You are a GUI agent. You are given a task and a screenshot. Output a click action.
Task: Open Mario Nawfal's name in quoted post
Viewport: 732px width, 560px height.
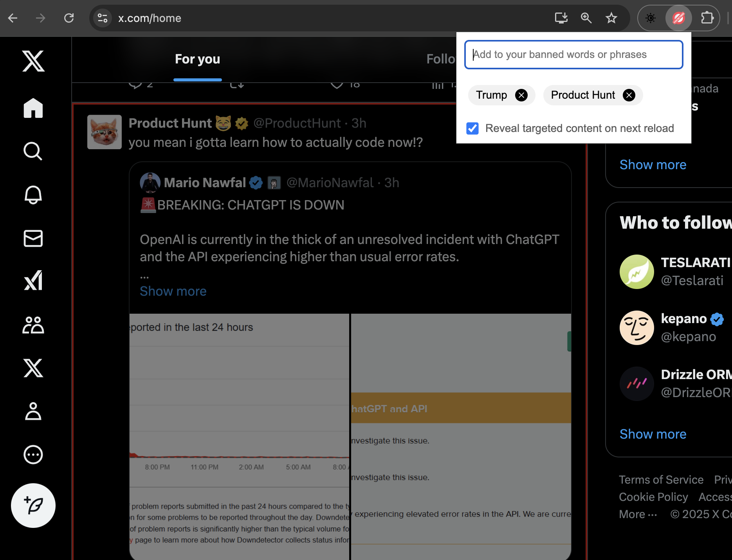(x=205, y=183)
